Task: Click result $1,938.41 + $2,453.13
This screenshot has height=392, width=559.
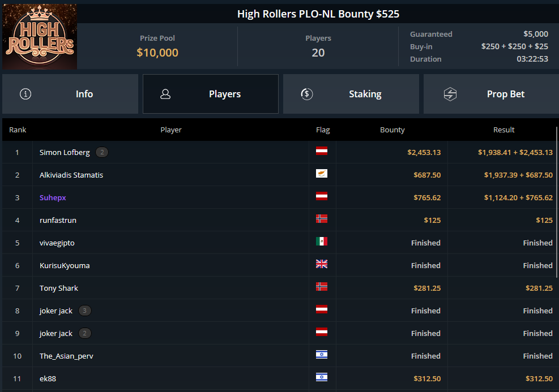Action: tap(515, 152)
